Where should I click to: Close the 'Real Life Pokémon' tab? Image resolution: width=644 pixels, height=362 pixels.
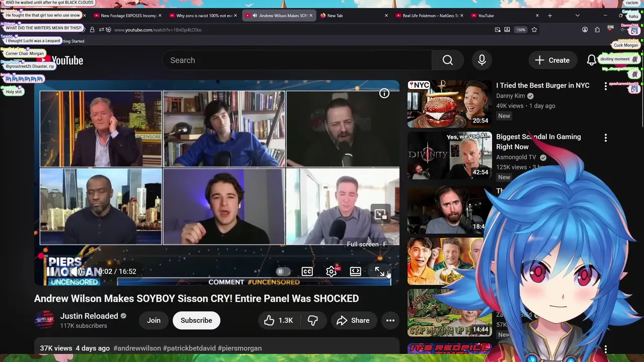coord(462,16)
